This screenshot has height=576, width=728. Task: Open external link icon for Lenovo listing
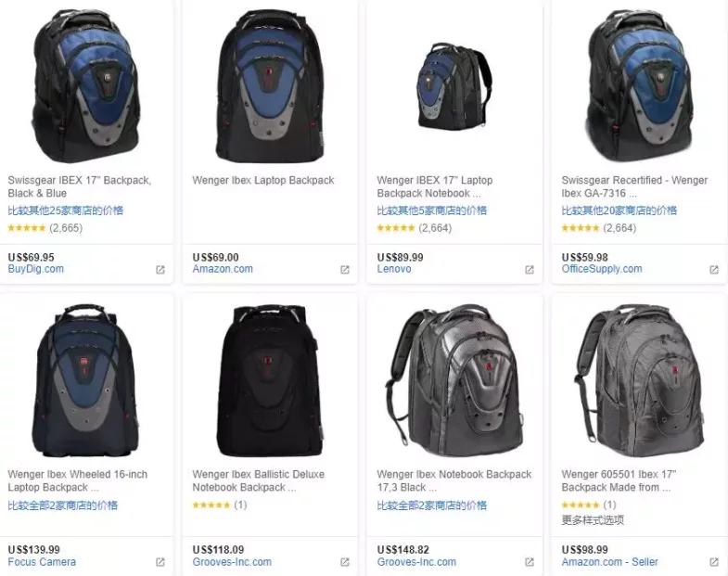(530, 270)
